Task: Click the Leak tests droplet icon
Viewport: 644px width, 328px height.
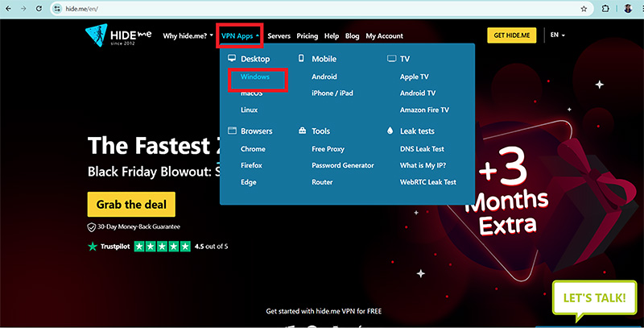Action: (390, 131)
